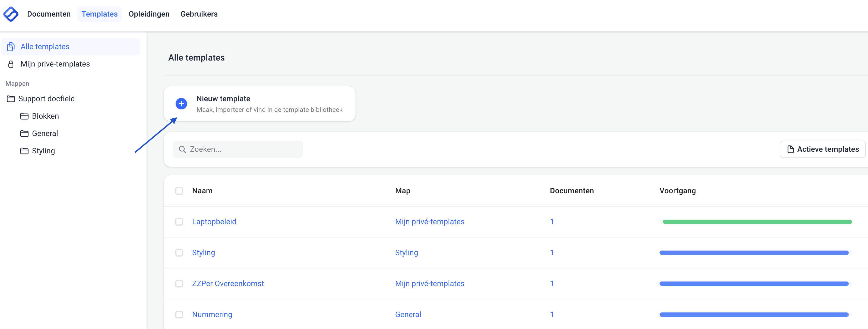Click the Docfield logo icon
The width and height of the screenshot is (868, 329).
click(11, 14)
